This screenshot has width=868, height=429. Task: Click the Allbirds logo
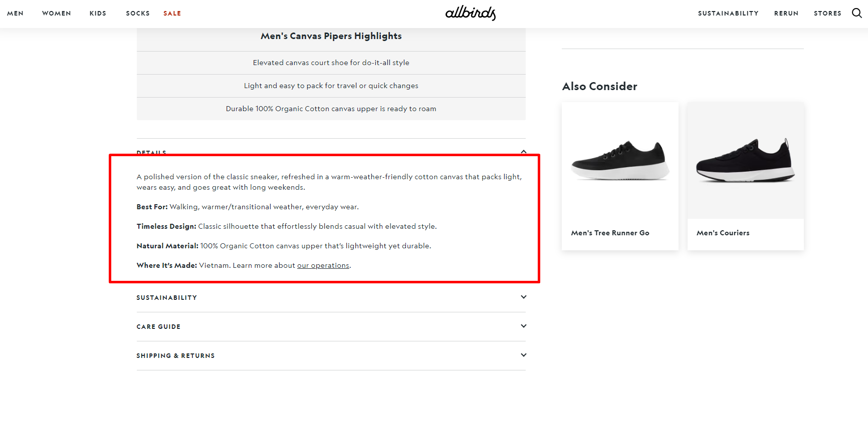coord(470,13)
